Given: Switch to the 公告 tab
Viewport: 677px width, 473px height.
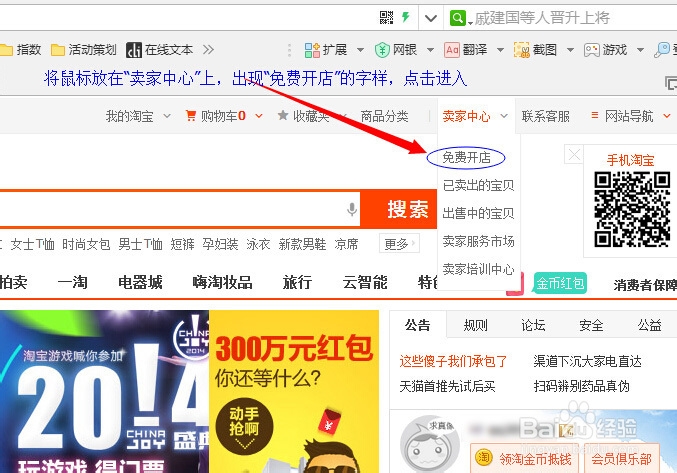Looking at the screenshot, I should click(x=418, y=325).
